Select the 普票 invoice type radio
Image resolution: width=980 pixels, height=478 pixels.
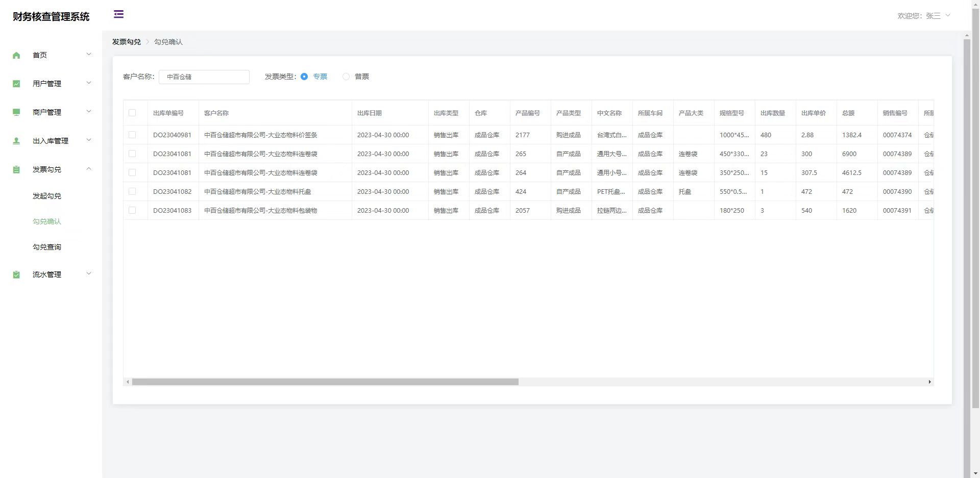click(x=346, y=77)
